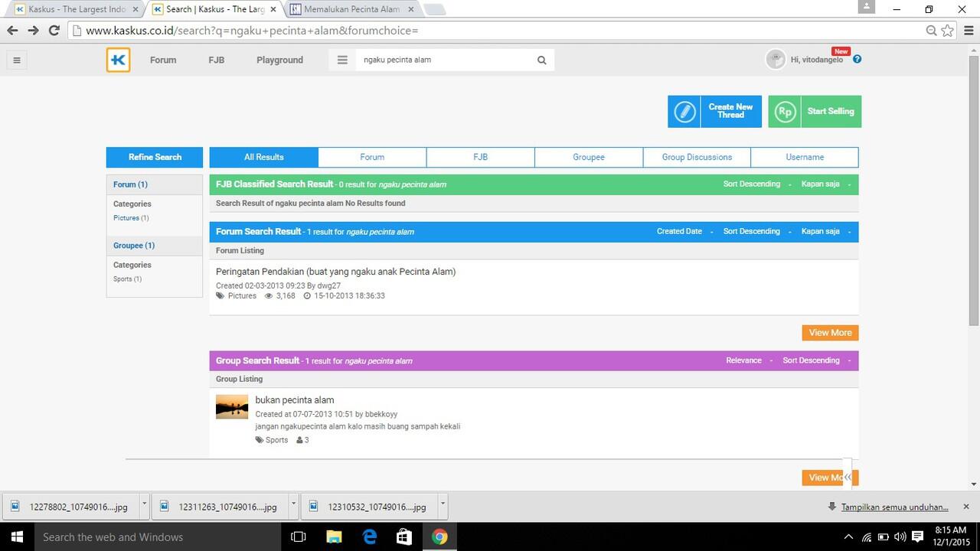The width and height of the screenshot is (980, 551).
Task: Filter by Groupee (1) in sidebar
Action: (x=134, y=246)
